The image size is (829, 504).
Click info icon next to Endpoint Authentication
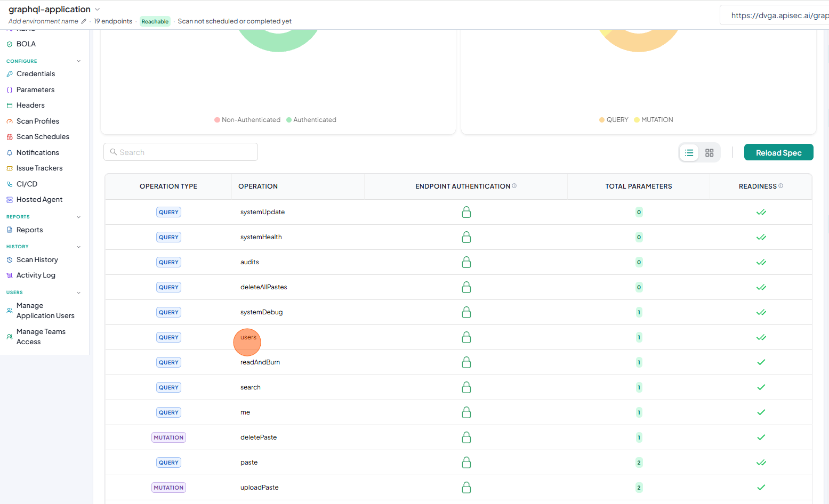[x=514, y=186]
